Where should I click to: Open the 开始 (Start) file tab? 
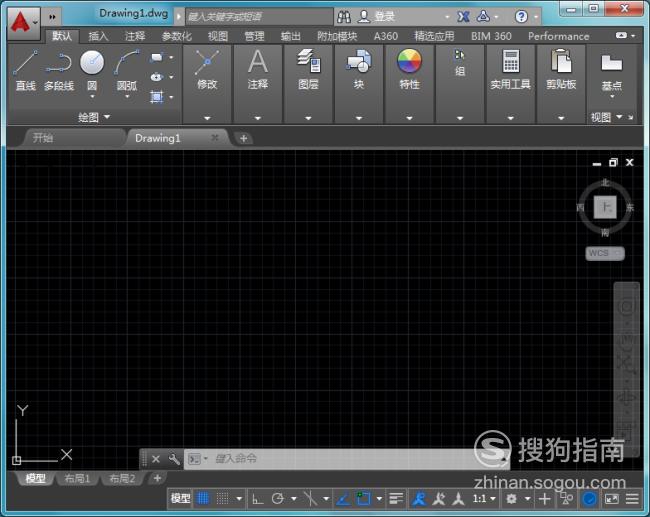pyautogui.click(x=73, y=138)
